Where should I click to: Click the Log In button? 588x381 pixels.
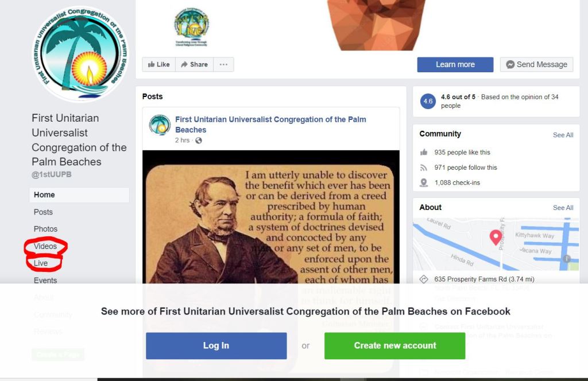[x=216, y=345]
